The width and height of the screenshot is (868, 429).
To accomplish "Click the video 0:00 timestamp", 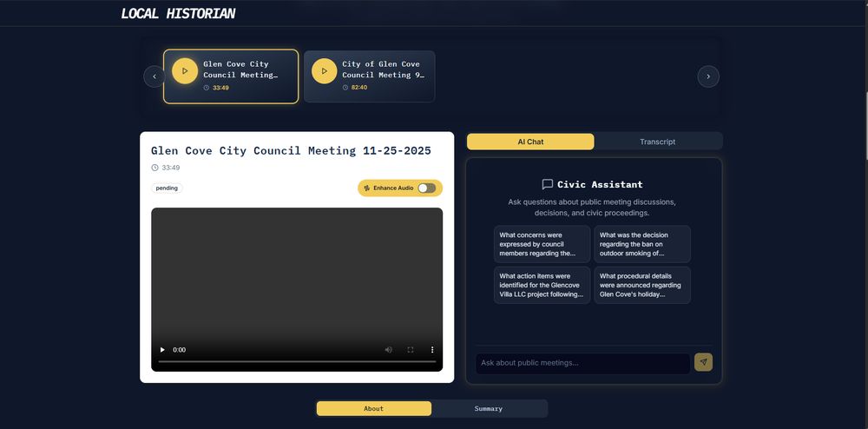I will (x=180, y=350).
